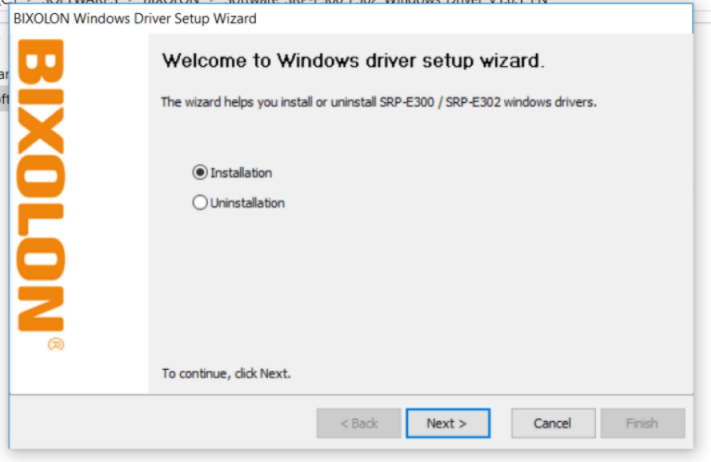Viewport: 711px width, 462px height.
Task: Click the orange BIXOLON logo
Action: 41,194
